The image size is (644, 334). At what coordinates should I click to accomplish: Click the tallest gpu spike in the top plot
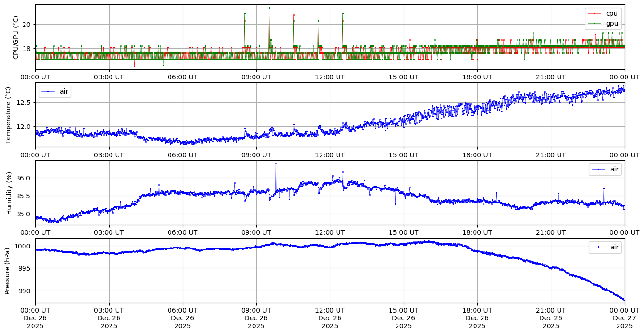tap(269, 8)
